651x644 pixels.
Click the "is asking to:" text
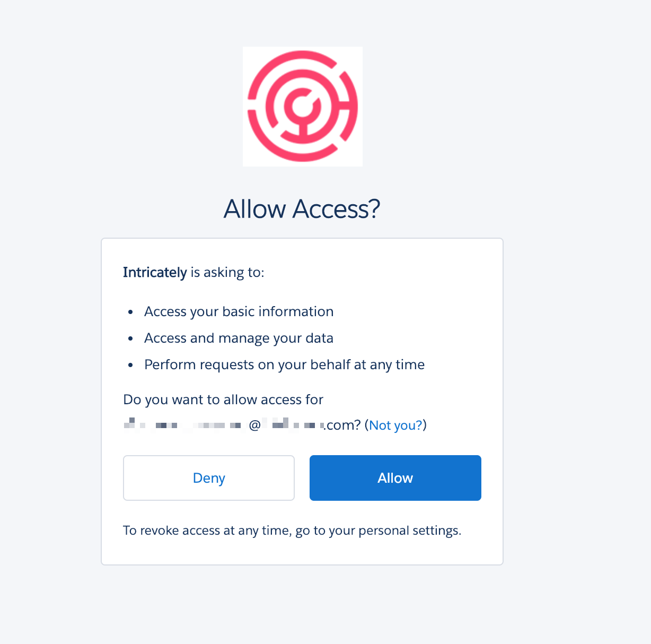coord(227,273)
